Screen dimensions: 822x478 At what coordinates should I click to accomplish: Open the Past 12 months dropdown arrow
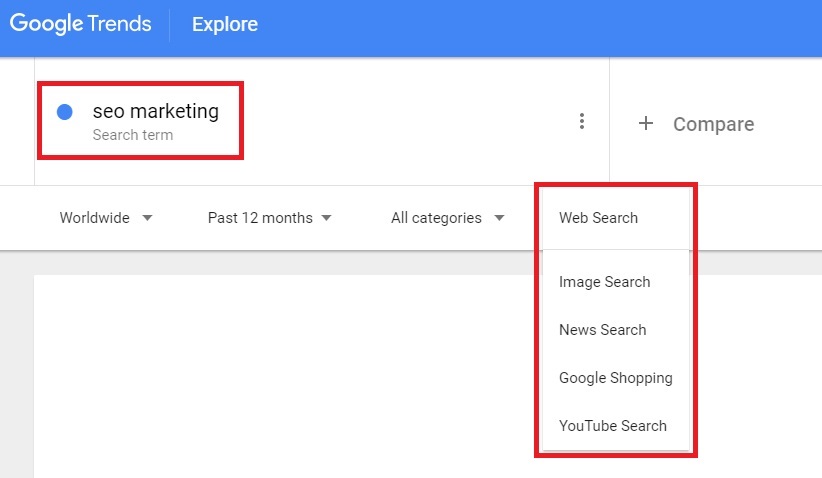(x=327, y=218)
